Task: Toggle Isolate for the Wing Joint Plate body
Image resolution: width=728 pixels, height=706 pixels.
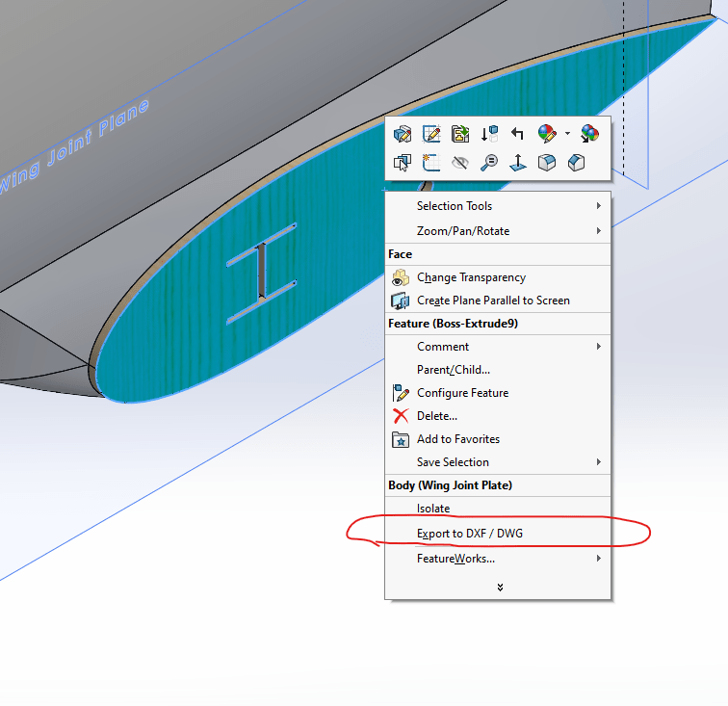Action: (x=433, y=509)
